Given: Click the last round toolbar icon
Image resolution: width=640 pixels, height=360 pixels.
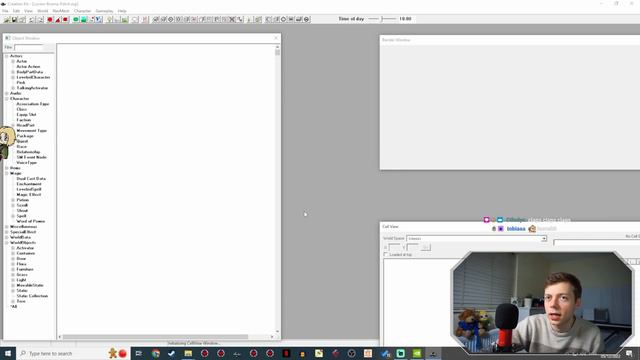Looking at the screenshot, I should coord(307,19).
